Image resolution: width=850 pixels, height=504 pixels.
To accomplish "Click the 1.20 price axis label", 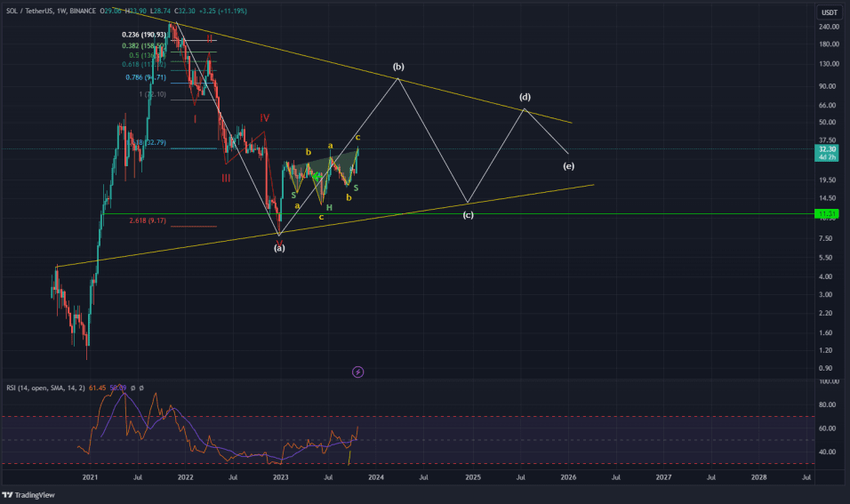I will pyautogui.click(x=826, y=350).
